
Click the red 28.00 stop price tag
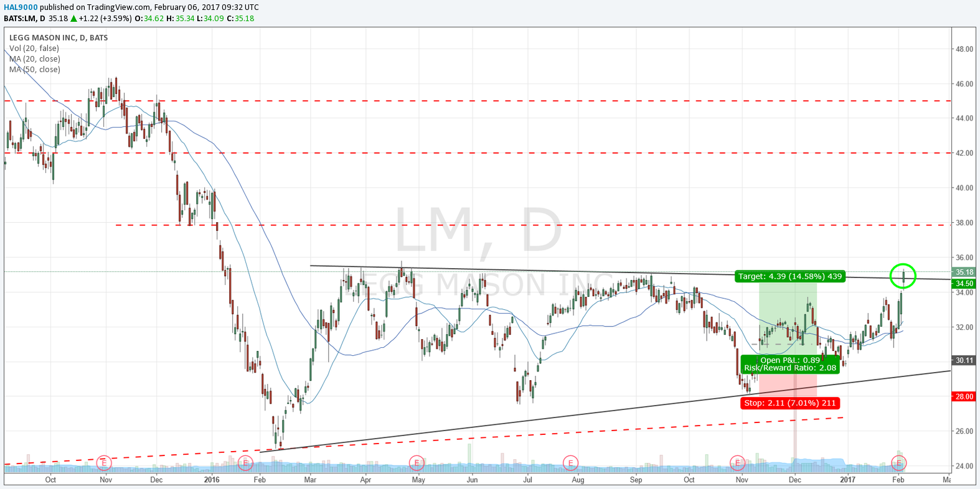pyautogui.click(x=964, y=397)
